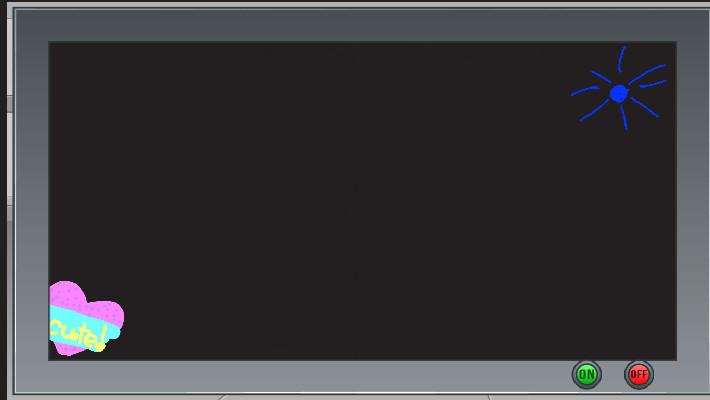Click the monitor stand below the frame
710x400 pixels.
(355, 397)
